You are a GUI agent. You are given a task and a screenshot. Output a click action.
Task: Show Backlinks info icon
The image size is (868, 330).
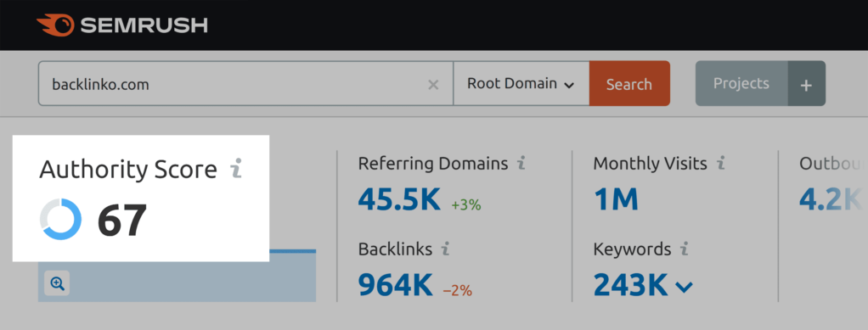point(445,249)
